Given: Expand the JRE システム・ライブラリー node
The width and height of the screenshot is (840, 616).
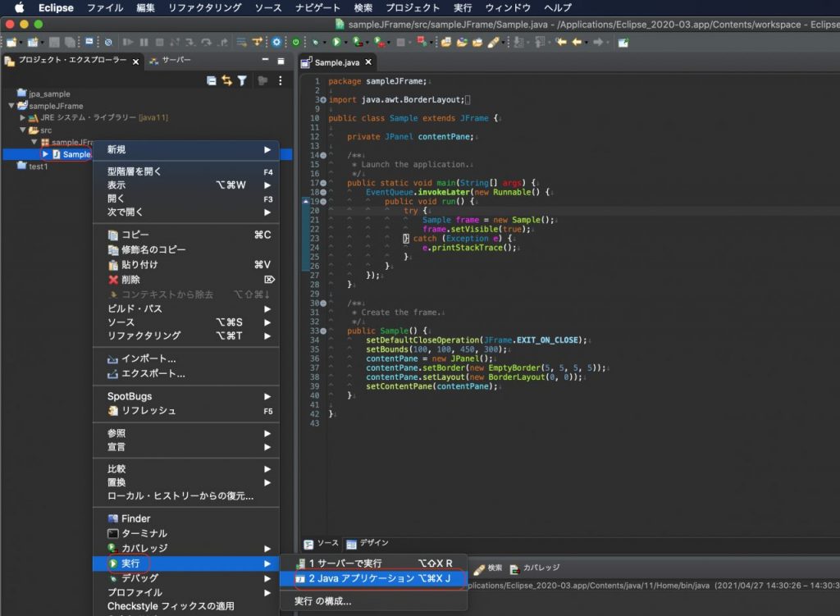Looking at the screenshot, I should 23,118.
